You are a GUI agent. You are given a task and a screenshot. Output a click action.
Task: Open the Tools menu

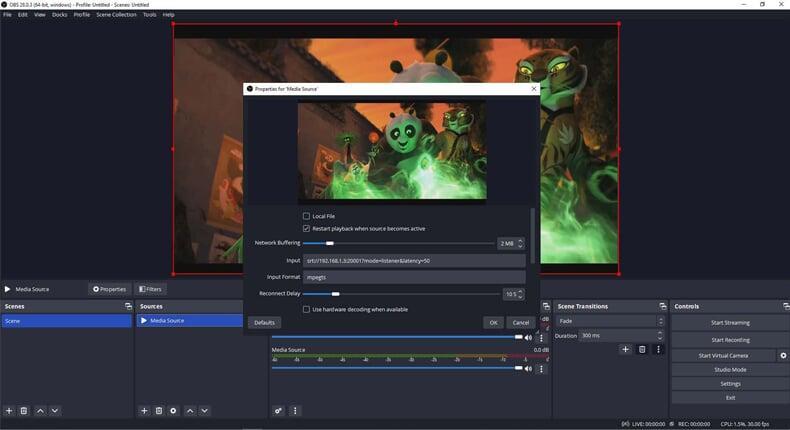click(150, 15)
